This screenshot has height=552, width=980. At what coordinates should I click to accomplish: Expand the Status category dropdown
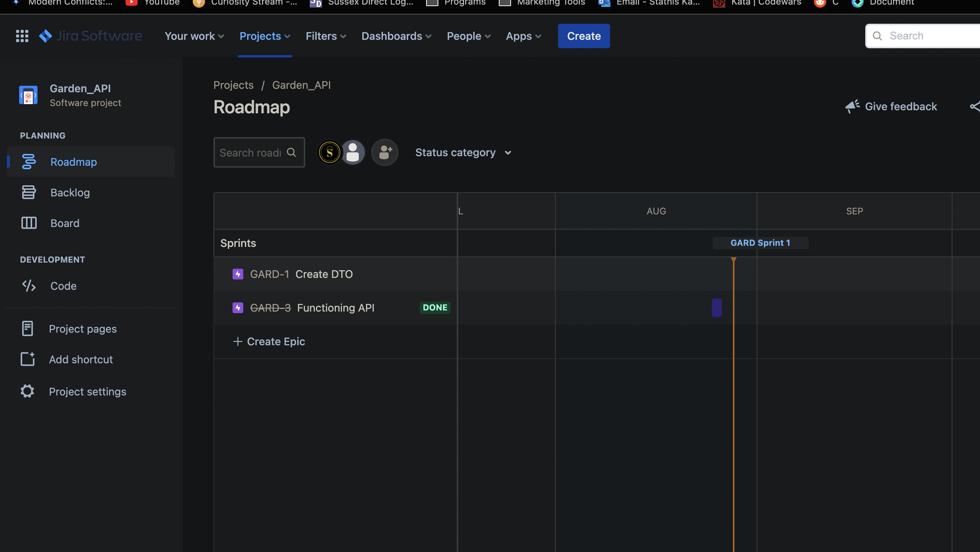[x=463, y=152]
